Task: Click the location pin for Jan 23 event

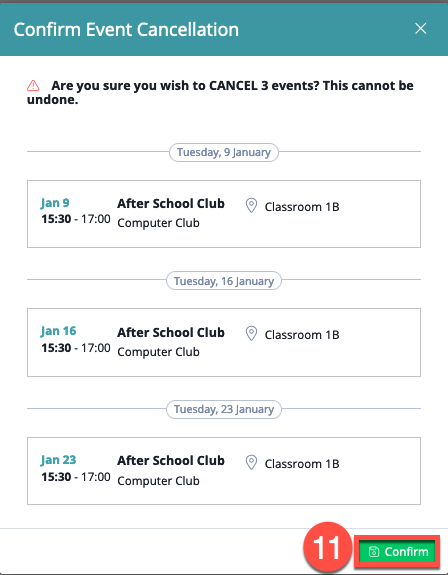Action: coord(251,462)
